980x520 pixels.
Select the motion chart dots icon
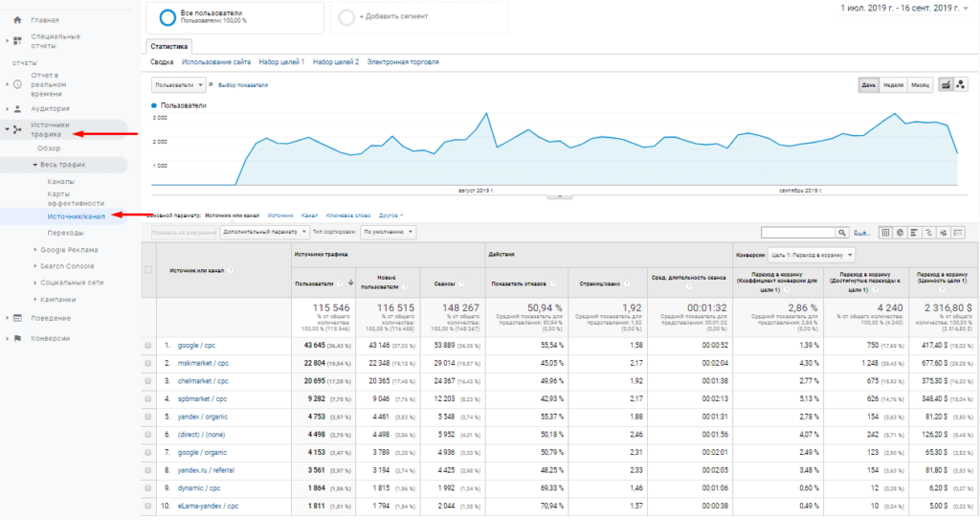click(959, 84)
